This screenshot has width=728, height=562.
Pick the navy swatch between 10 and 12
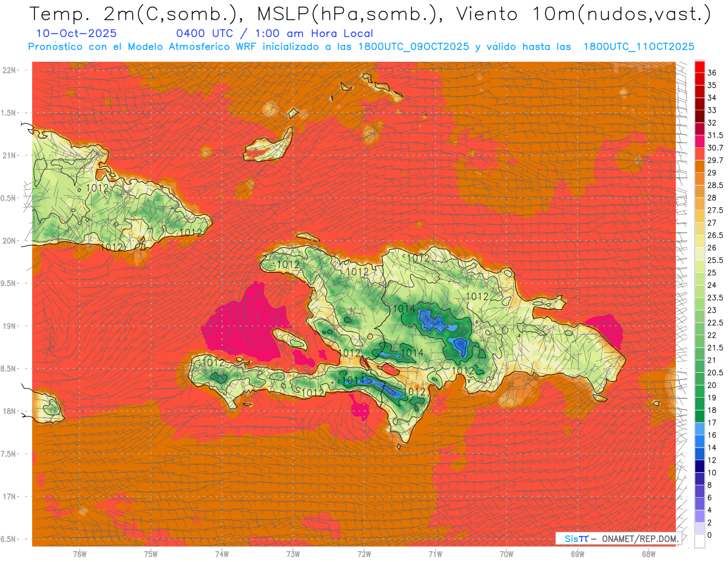click(699, 466)
